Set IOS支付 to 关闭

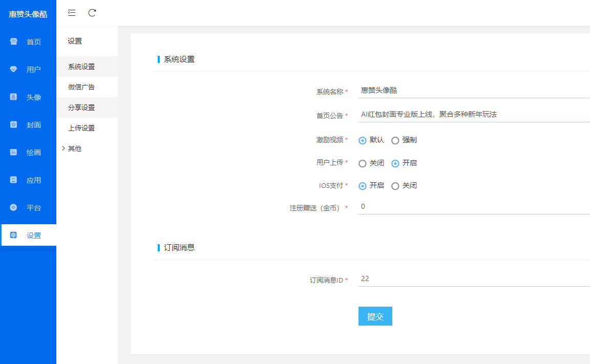click(395, 186)
